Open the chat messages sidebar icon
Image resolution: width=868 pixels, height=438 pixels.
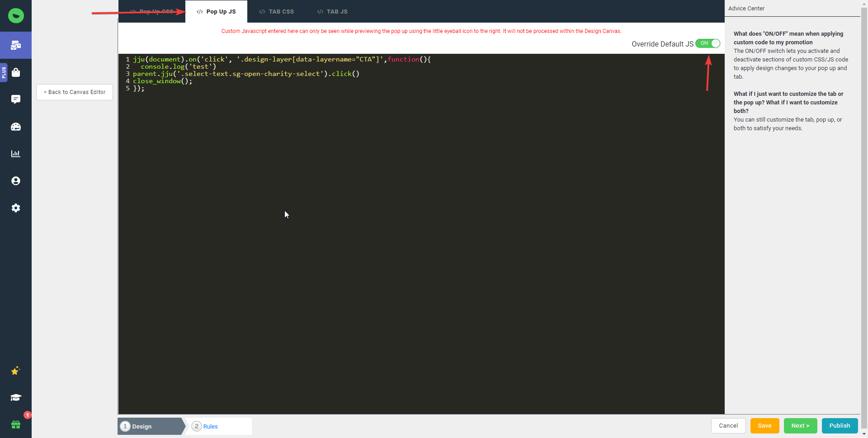[16, 99]
